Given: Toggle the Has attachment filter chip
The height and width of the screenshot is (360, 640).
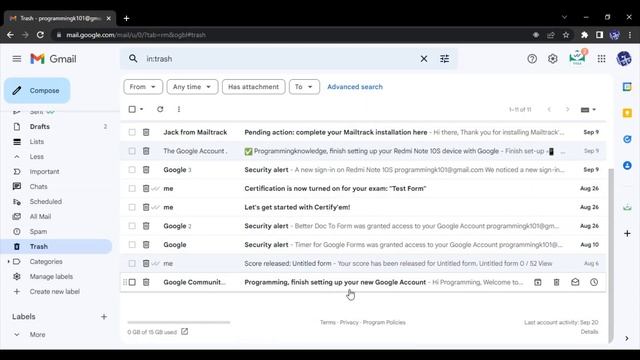Looking at the screenshot, I should point(253,87).
